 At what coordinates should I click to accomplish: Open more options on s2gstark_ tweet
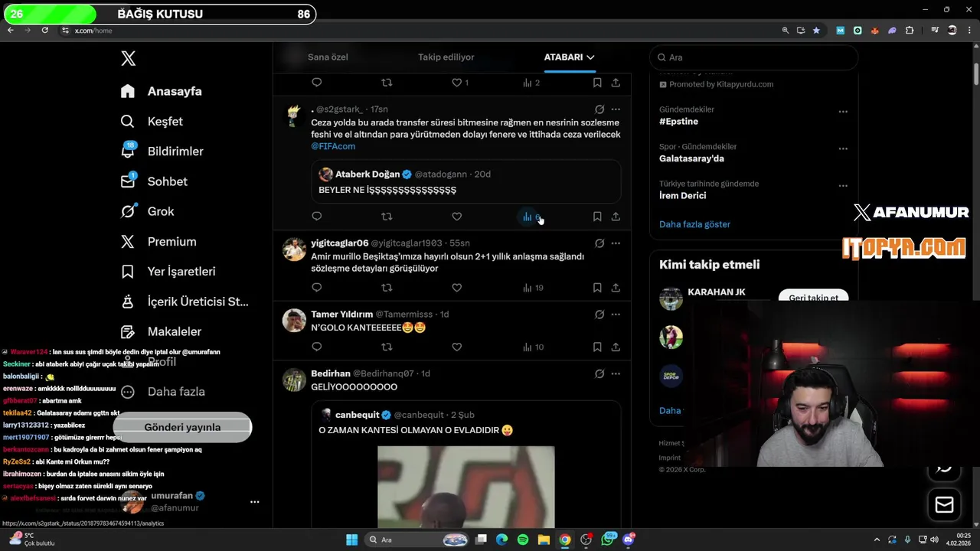[616, 109]
